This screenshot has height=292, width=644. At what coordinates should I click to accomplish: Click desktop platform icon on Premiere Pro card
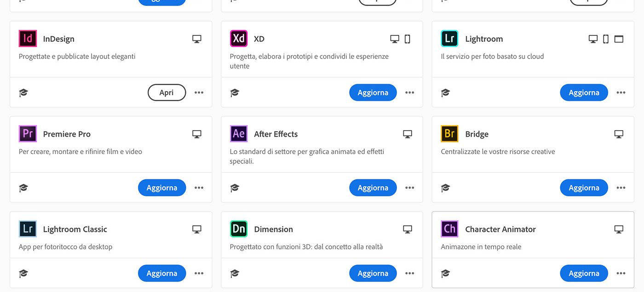click(197, 134)
